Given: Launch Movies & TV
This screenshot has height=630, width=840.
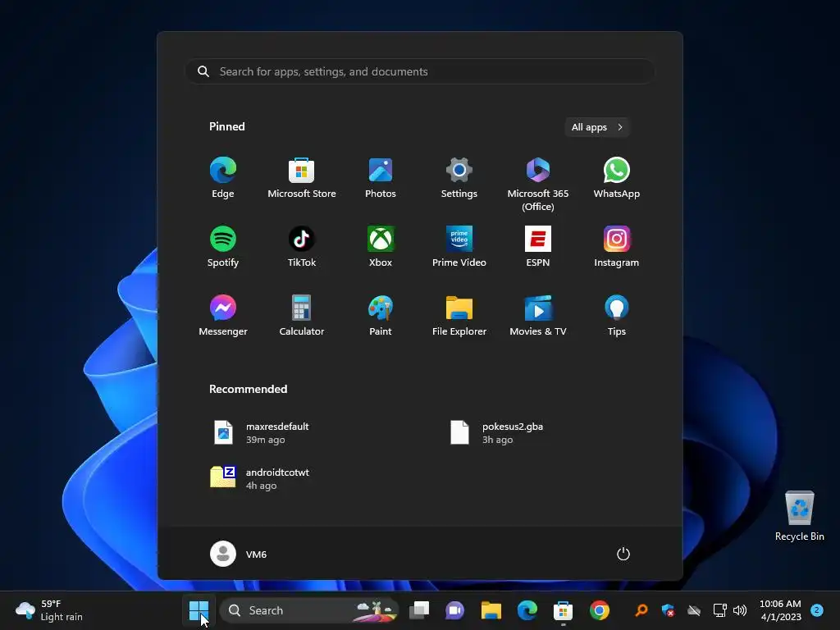Looking at the screenshot, I should [x=538, y=316].
